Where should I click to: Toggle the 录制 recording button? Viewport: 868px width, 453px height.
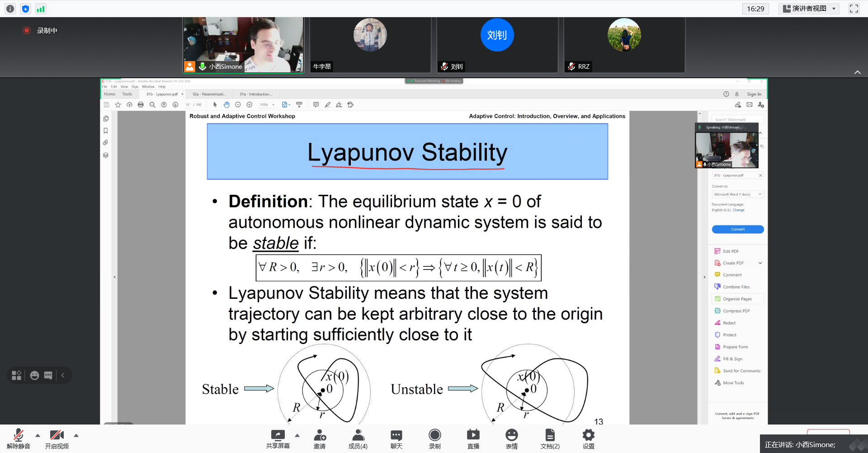[x=434, y=439]
